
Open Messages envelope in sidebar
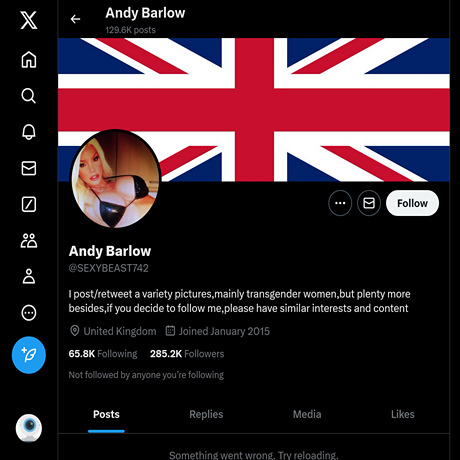29,168
